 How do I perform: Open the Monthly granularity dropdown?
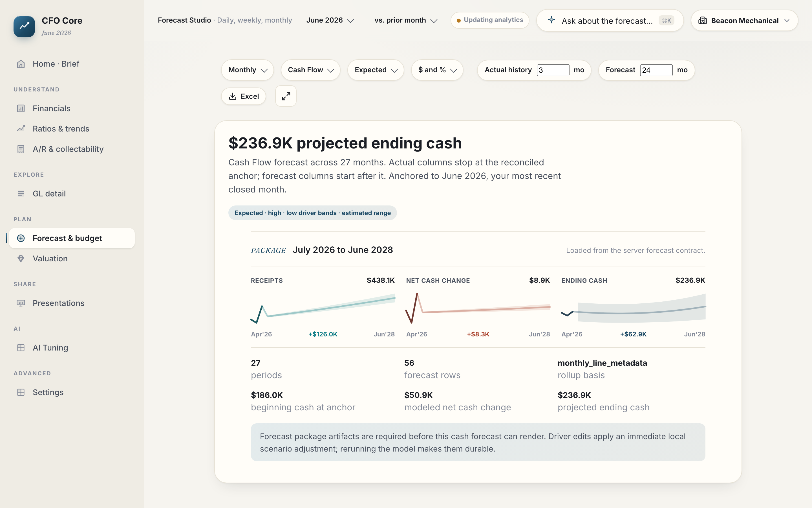[248, 70]
